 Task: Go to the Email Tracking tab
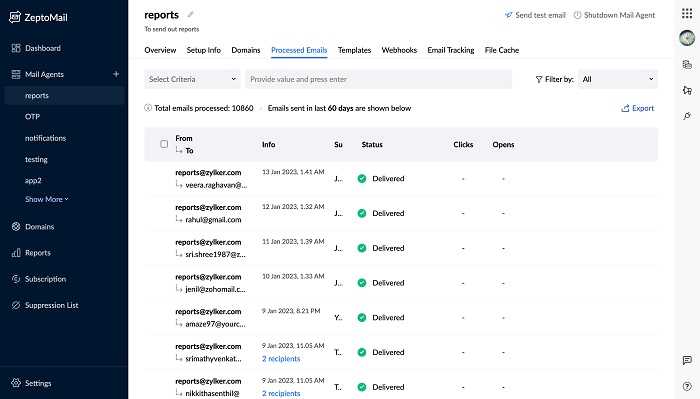pos(451,50)
